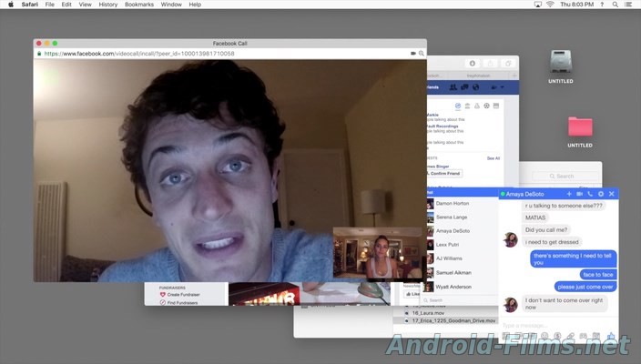Click the Finder window Search field

pyautogui.click(x=565, y=176)
